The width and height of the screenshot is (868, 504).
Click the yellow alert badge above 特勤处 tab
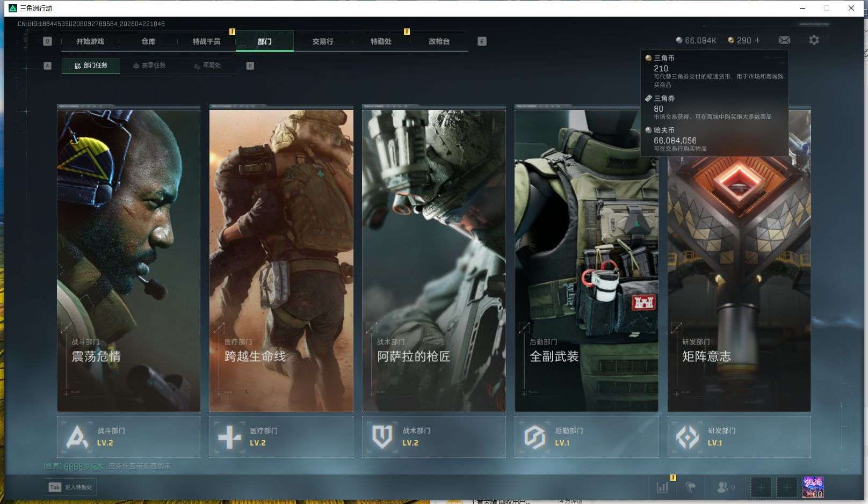(x=407, y=32)
